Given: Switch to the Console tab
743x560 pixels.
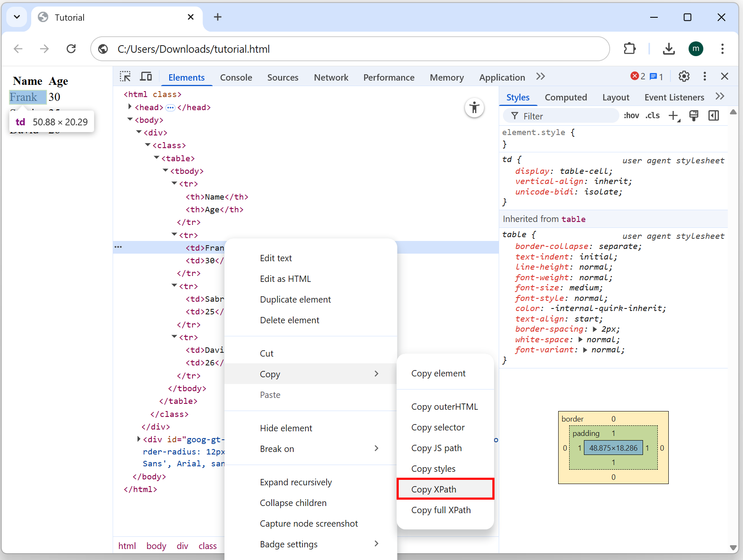Looking at the screenshot, I should click(236, 78).
